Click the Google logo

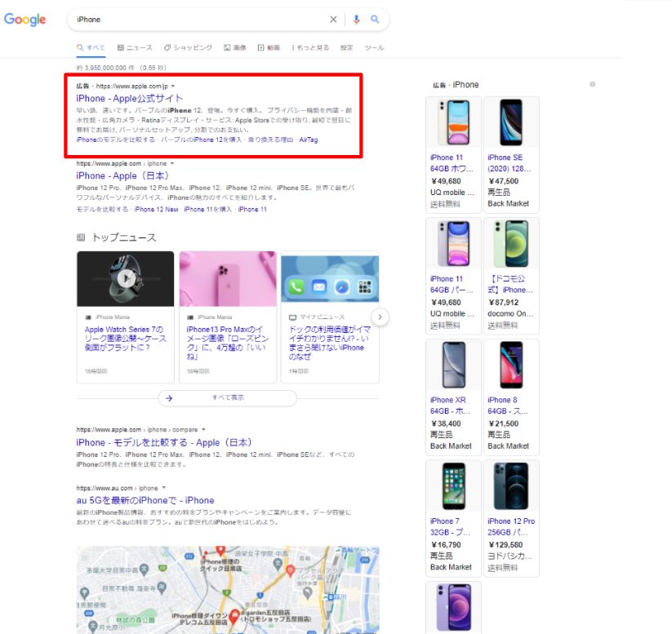tap(24, 20)
